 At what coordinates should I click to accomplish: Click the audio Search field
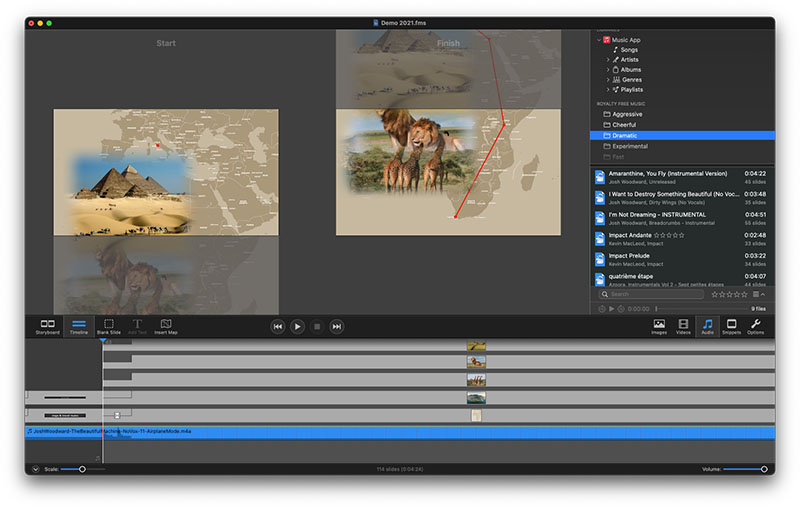[x=651, y=294]
